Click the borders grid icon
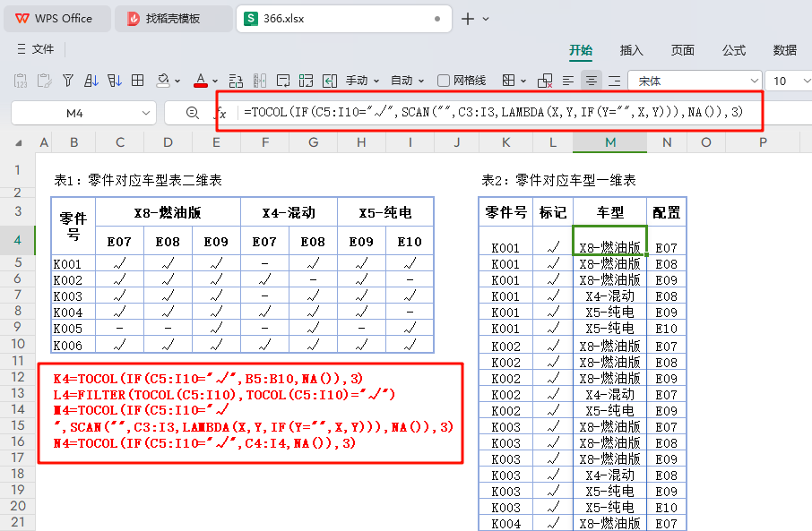 coord(508,81)
